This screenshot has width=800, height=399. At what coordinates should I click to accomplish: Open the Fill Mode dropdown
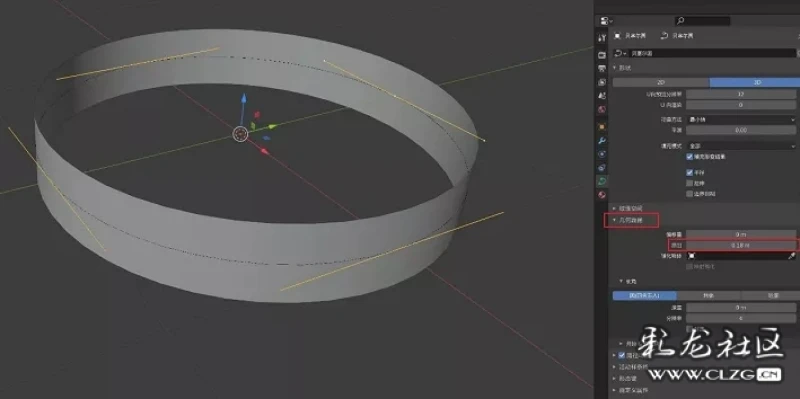tap(741, 145)
